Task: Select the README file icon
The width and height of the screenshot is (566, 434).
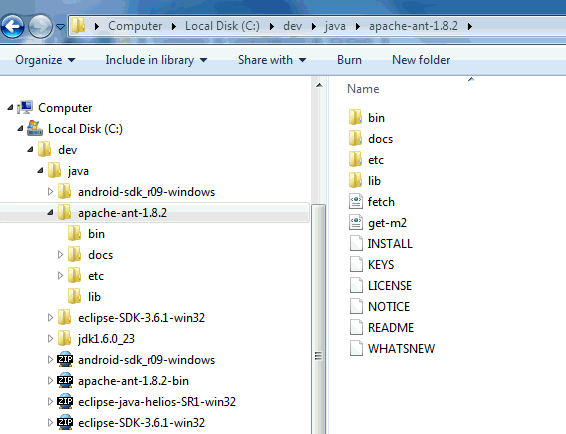Action: click(356, 327)
